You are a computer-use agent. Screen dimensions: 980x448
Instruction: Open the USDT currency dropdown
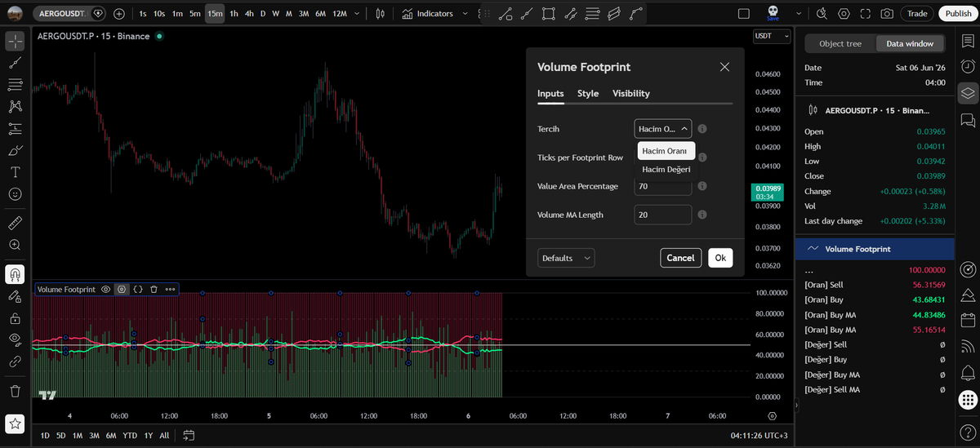point(772,36)
